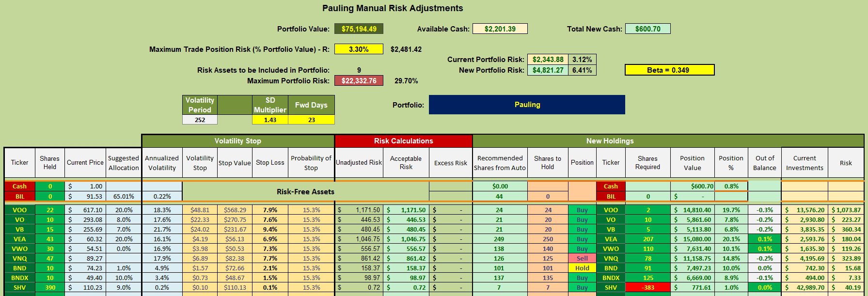Click the Risk-Free Assets label

(305, 192)
